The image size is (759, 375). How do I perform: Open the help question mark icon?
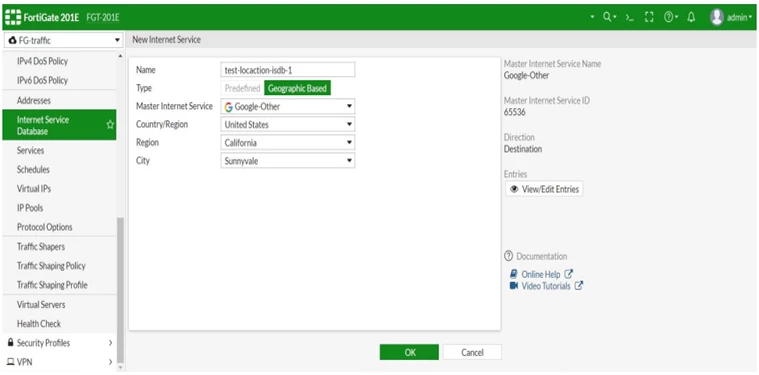(x=668, y=17)
